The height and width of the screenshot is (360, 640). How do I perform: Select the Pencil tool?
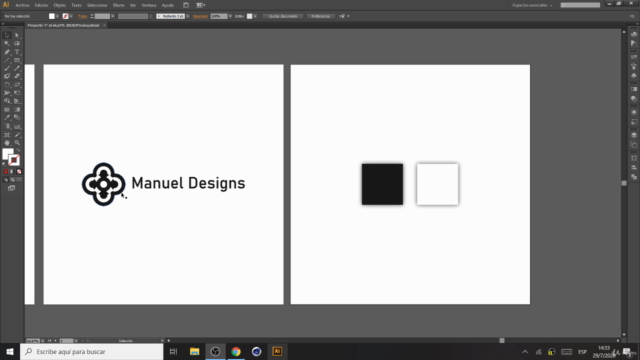(x=17, y=68)
